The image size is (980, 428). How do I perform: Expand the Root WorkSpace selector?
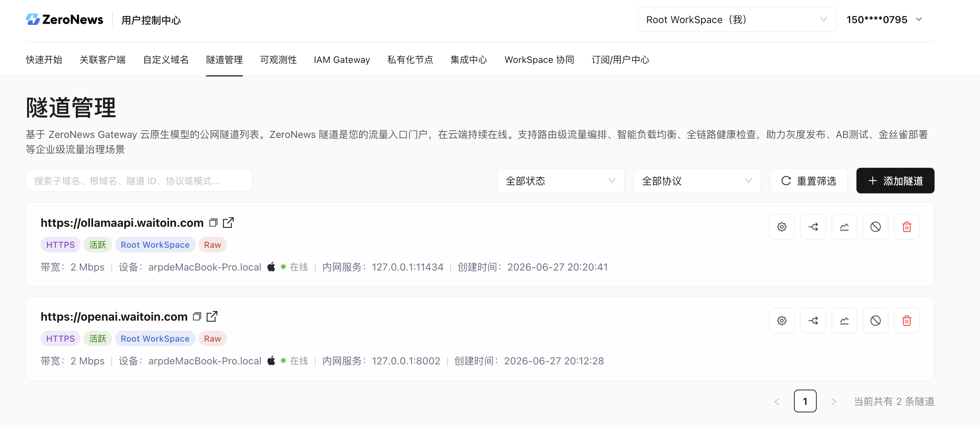click(x=737, y=20)
